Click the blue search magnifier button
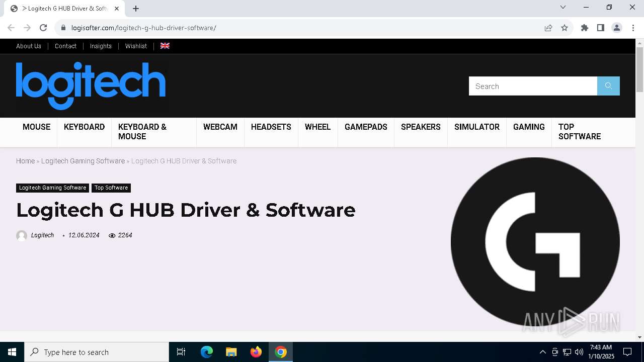Image resolution: width=644 pixels, height=362 pixels. [x=608, y=86]
